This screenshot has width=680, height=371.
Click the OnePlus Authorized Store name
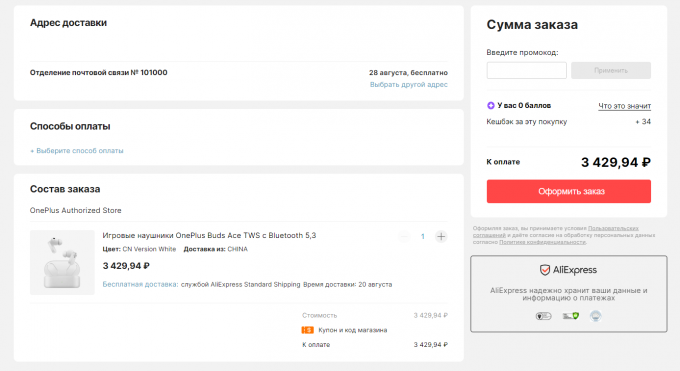pyautogui.click(x=75, y=210)
